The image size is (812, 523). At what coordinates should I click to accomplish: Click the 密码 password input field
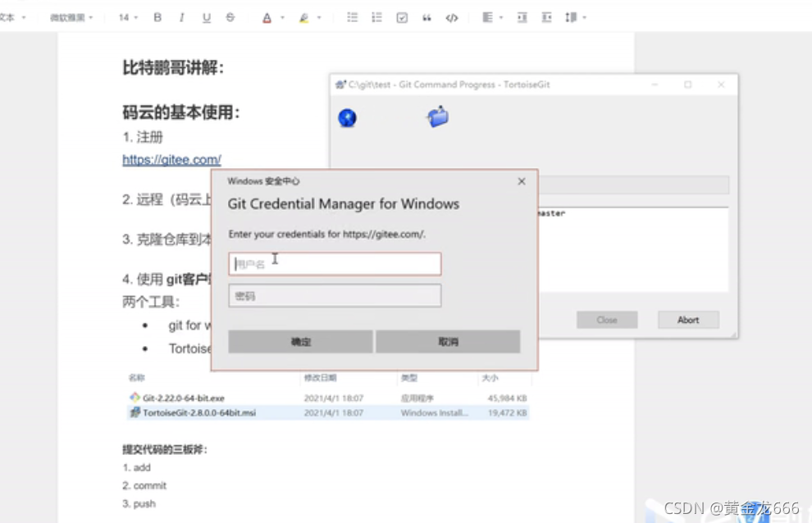tap(335, 296)
